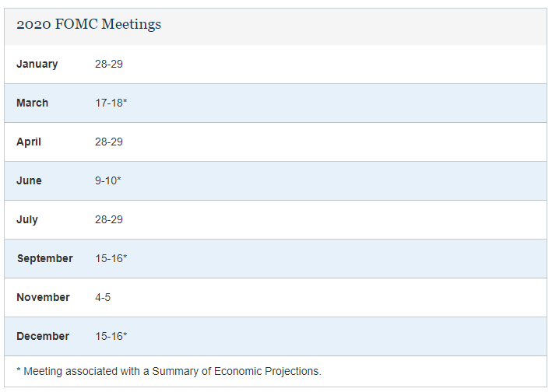
Task: Select the March month label
Action: (x=33, y=103)
